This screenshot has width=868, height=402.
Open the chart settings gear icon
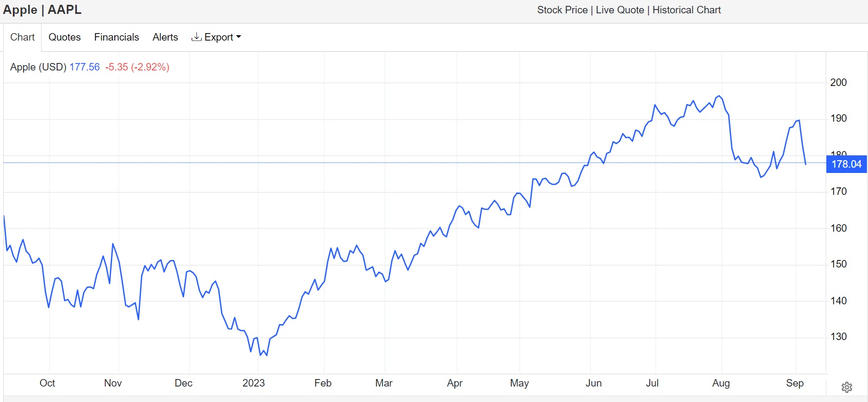point(847,387)
